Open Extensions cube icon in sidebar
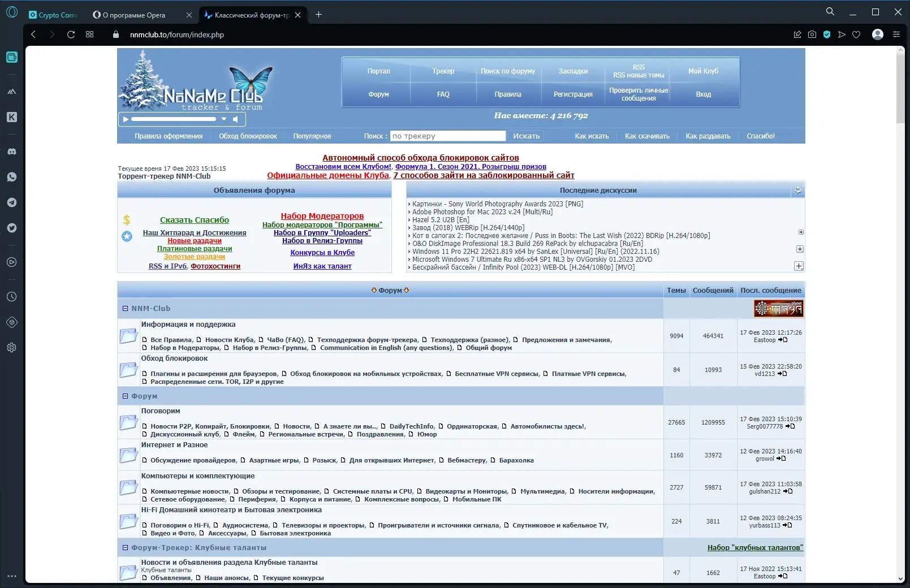Viewport: 910px width, 588px height. (x=12, y=322)
